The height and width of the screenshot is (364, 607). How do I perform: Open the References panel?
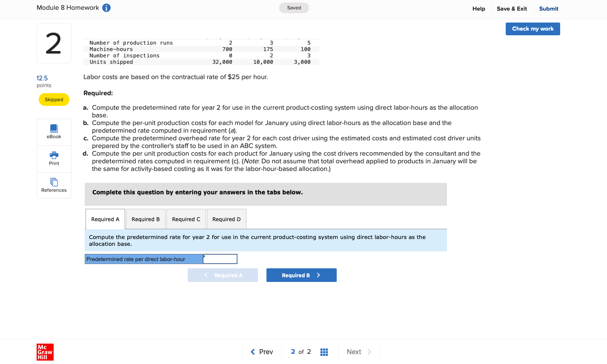point(54,185)
